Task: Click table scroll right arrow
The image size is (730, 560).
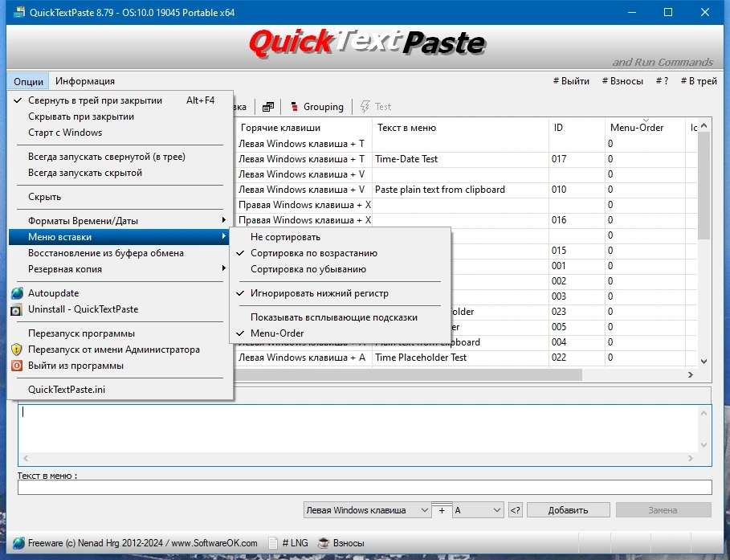Action: (x=691, y=374)
